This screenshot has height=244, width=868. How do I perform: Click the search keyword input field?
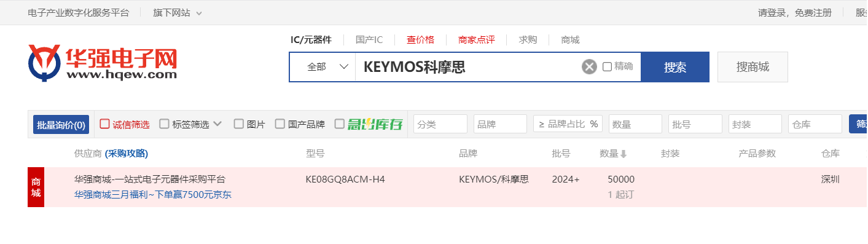point(468,67)
